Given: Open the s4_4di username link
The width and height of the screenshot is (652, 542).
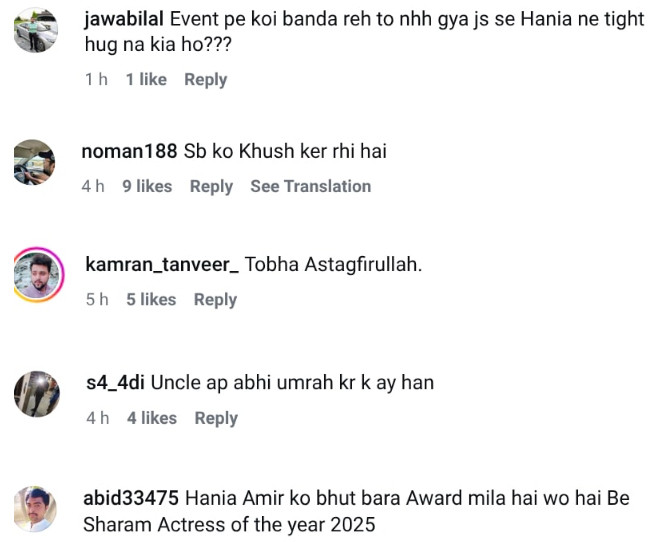Looking at the screenshot, I should (116, 383).
